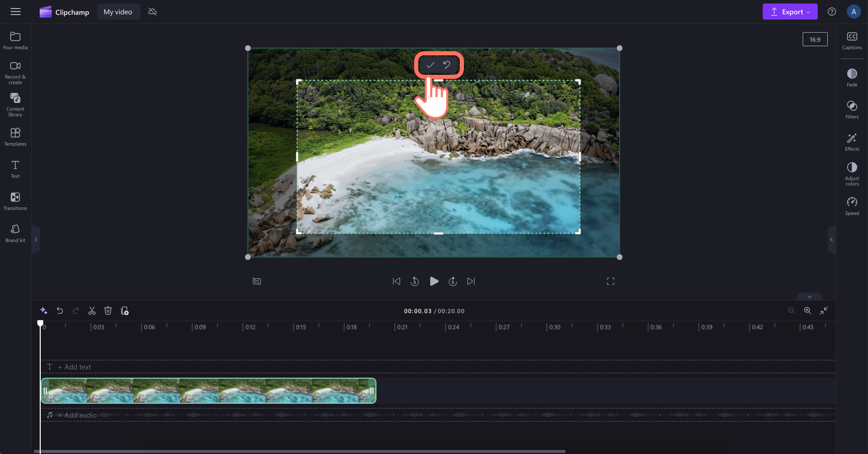Open the Brand kit tab
The image size is (868, 454).
(x=16, y=234)
